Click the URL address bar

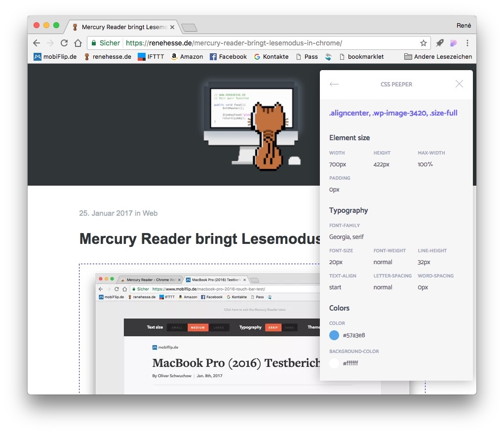[x=259, y=43]
